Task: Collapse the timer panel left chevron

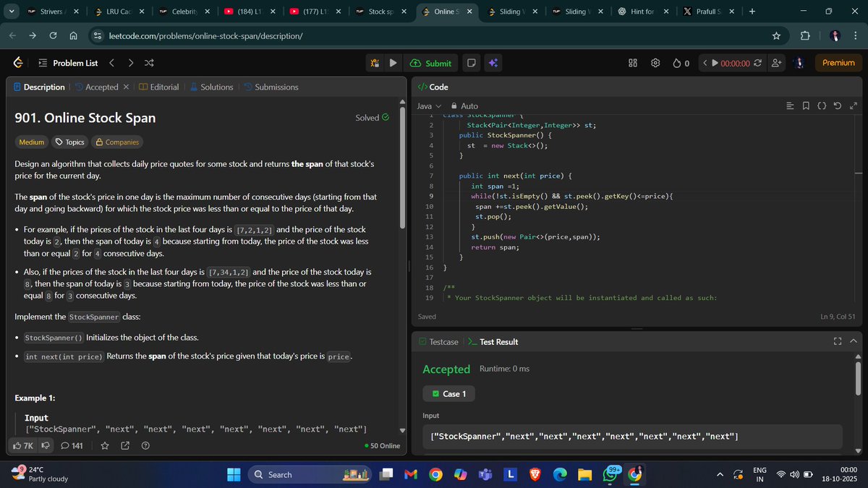Action: 705,63
